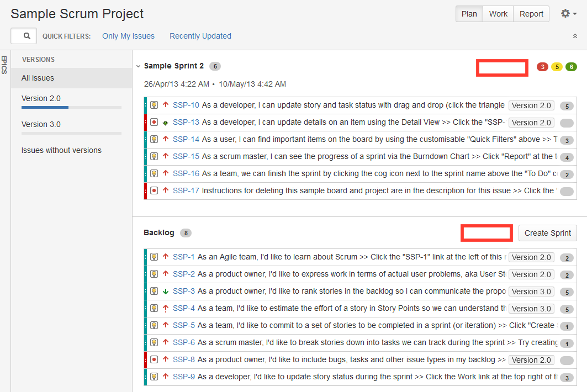
Task: Click the SSP-2 issue summary text
Action: coord(352,274)
